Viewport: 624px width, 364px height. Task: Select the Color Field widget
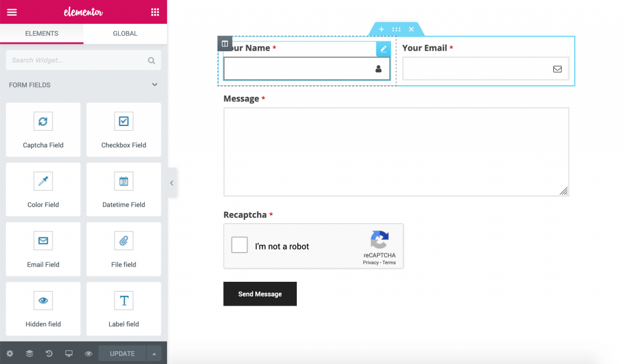click(x=43, y=189)
